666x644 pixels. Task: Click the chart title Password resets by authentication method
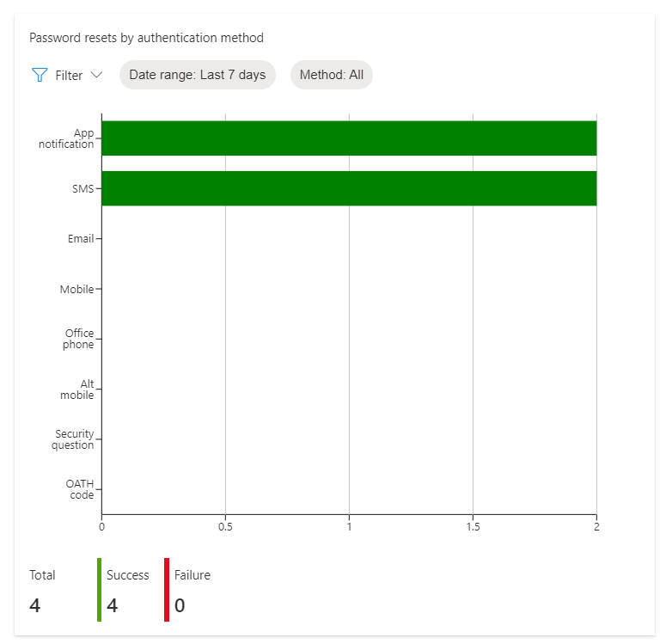tap(147, 38)
